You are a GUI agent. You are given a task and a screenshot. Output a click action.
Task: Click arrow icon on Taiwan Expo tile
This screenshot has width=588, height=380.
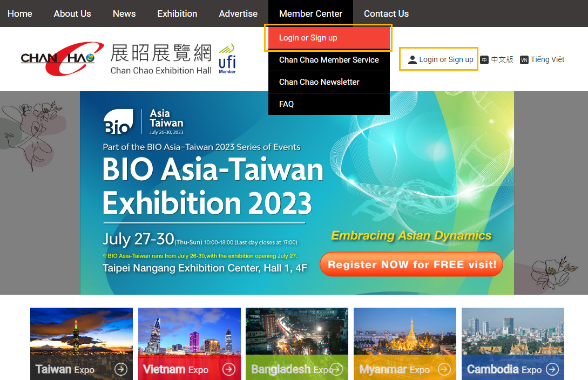(x=121, y=369)
